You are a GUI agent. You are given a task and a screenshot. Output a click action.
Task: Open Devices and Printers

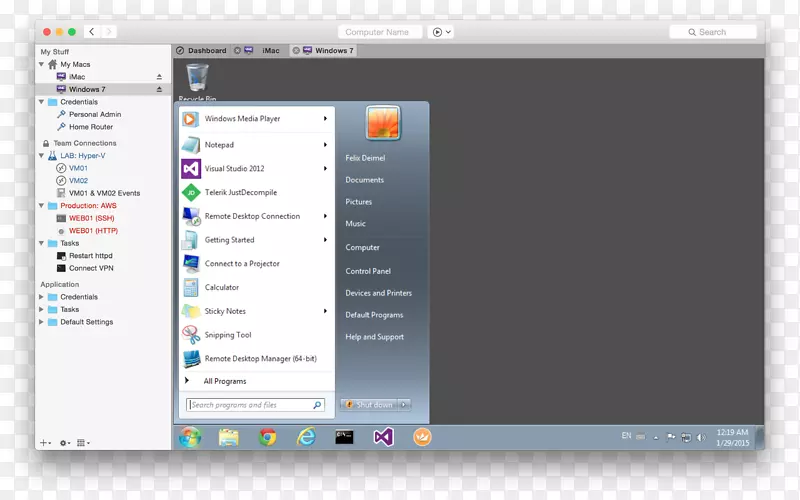(378, 293)
